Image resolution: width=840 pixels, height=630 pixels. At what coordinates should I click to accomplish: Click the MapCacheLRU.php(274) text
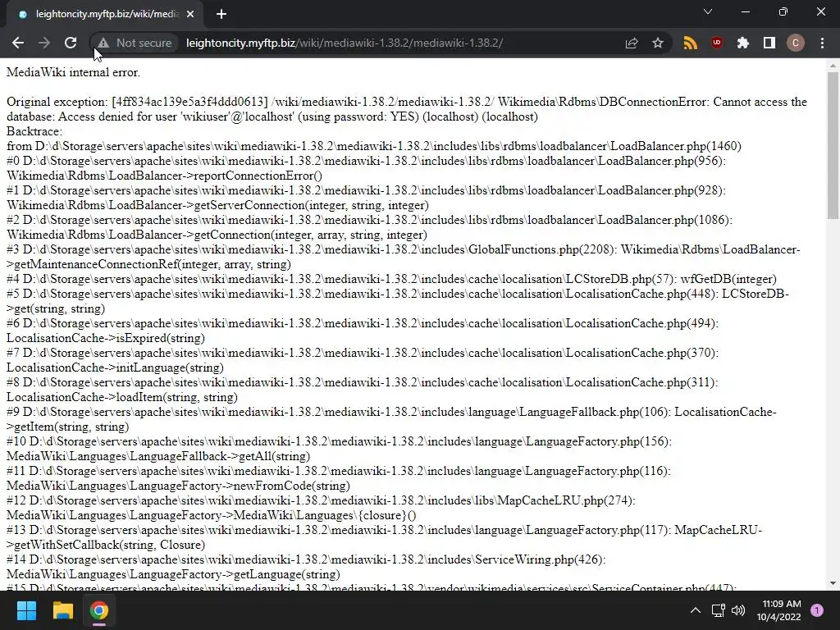click(566, 500)
